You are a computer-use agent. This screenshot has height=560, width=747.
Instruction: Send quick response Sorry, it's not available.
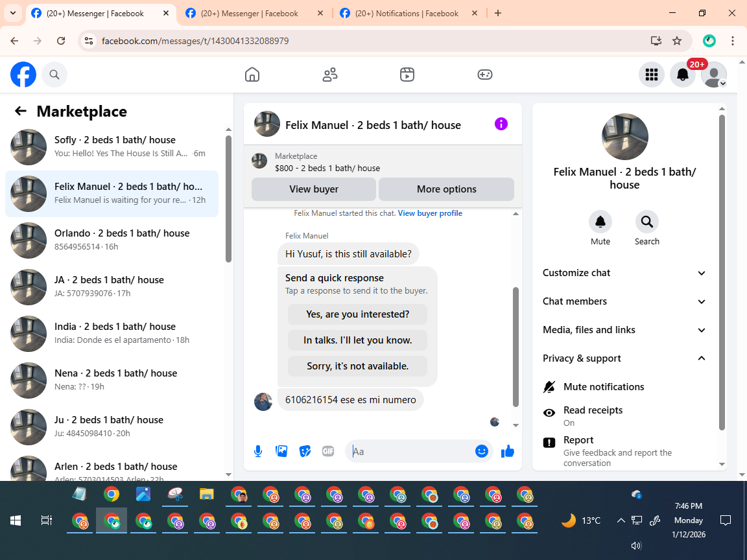pos(357,366)
